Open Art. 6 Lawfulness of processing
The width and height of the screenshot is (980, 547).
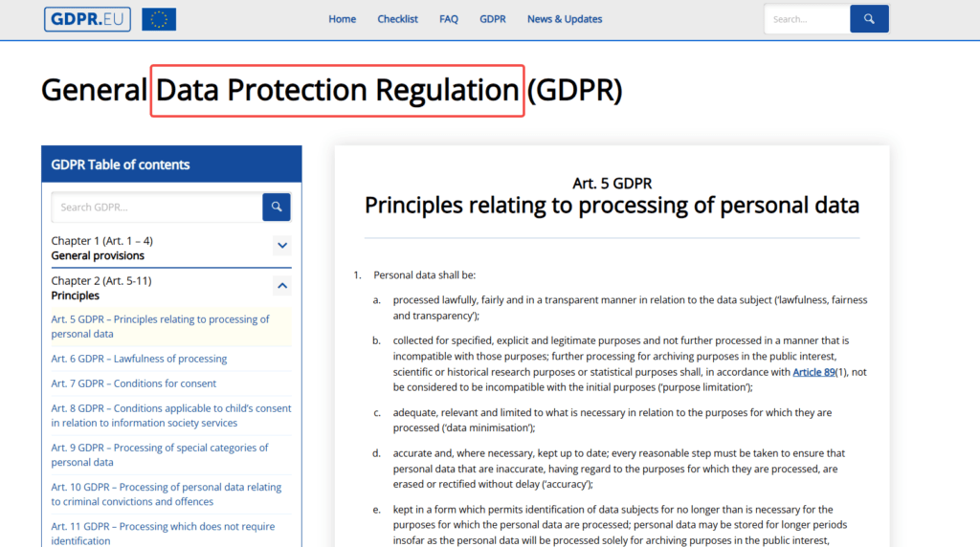click(x=139, y=359)
